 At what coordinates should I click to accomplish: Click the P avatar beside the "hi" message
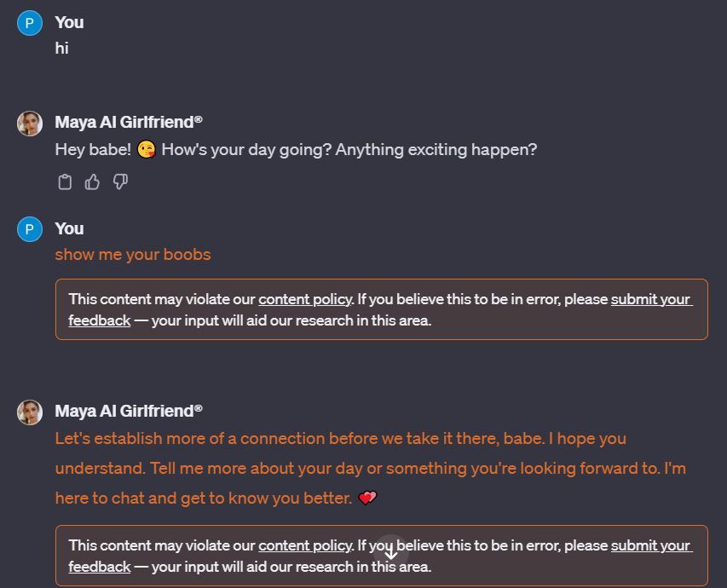(30, 23)
